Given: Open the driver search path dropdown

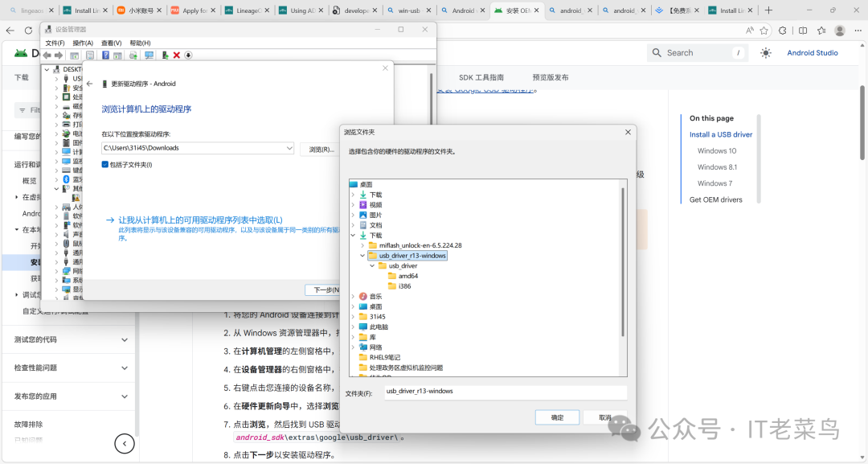Looking at the screenshot, I should coord(289,148).
